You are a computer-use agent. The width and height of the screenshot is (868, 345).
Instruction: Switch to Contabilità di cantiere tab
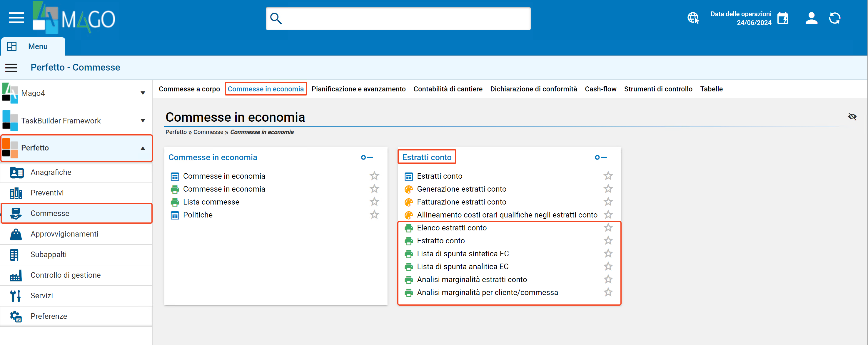point(448,89)
